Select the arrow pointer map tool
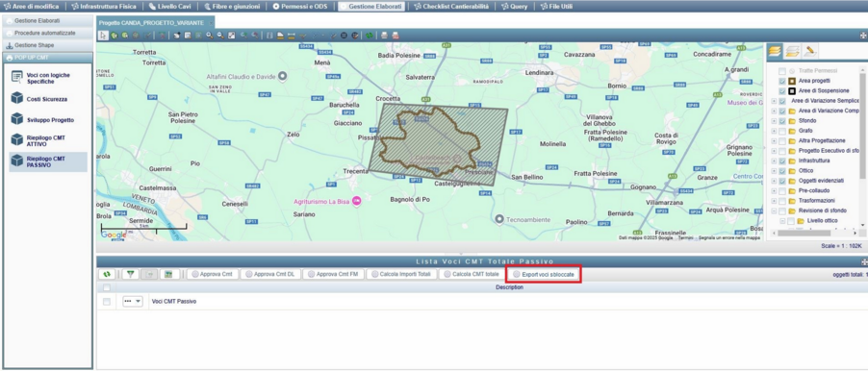 (103, 36)
